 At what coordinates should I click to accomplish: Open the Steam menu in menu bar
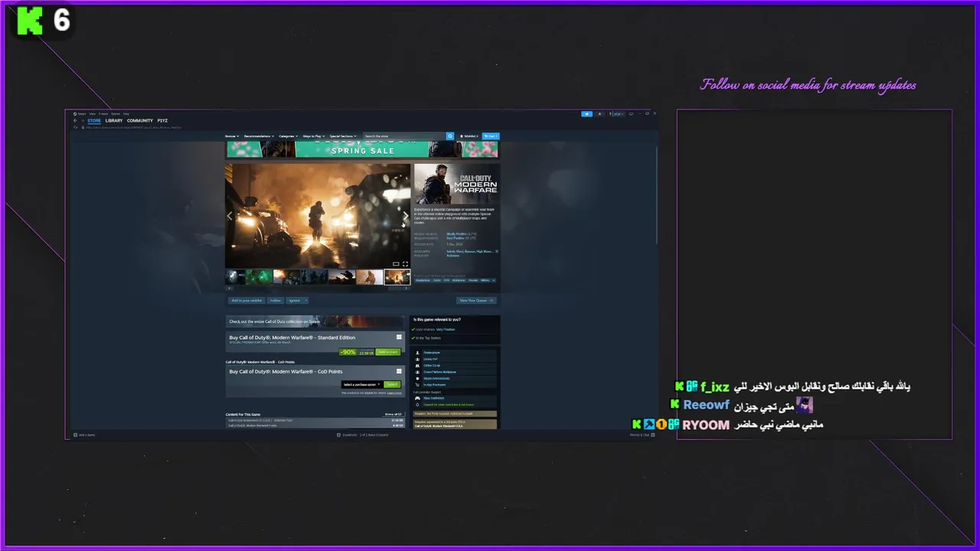point(81,114)
